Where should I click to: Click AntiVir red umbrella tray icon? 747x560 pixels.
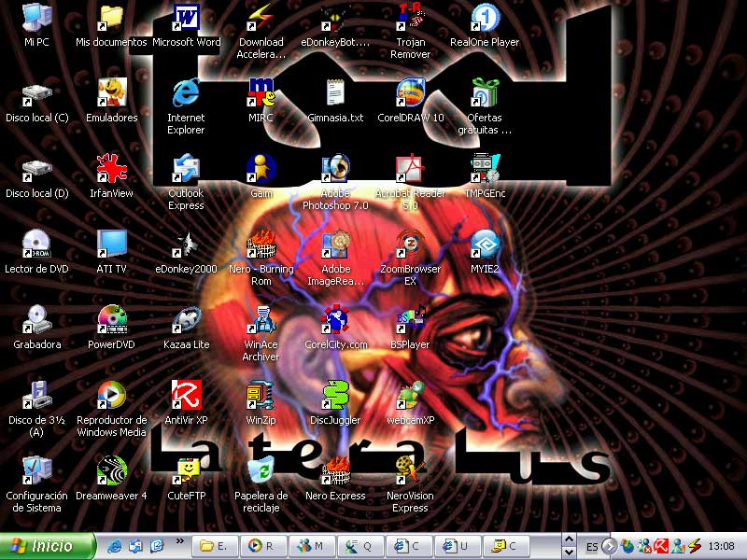pos(661,546)
